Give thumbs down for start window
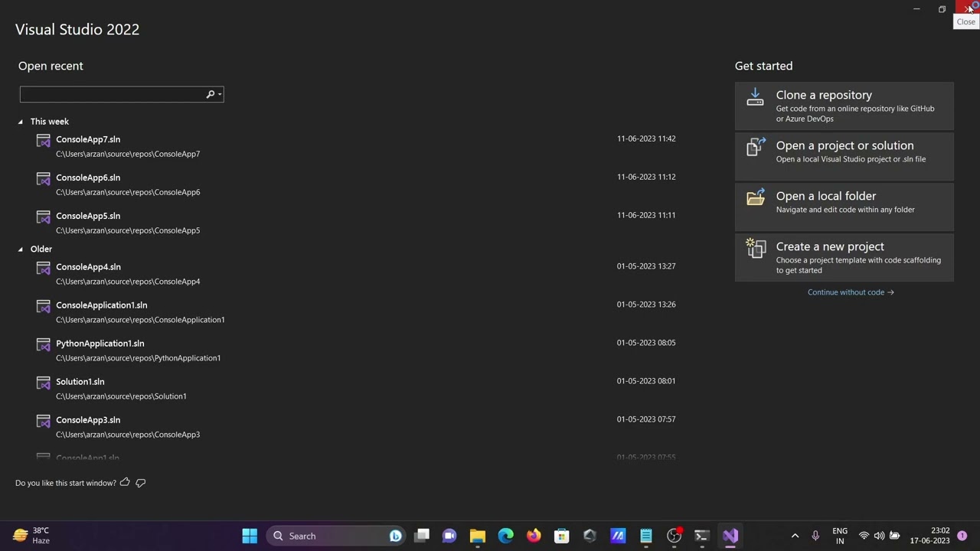Image resolution: width=980 pixels, height=551 pixels. (140, 483)
